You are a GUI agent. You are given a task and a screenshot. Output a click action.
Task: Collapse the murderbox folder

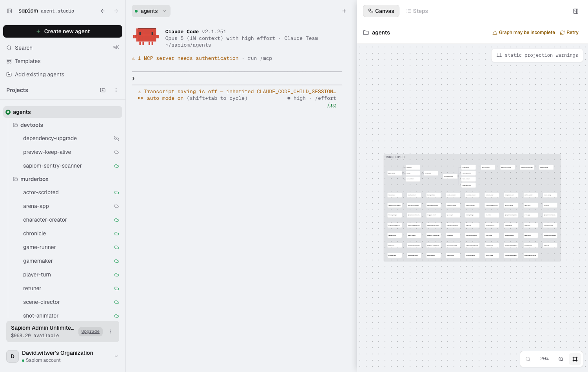(x=16, y=179)
